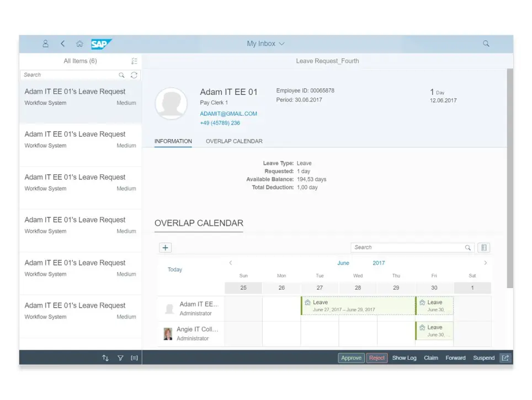Click Employee ID: 00065878 text
The width and height of the screenshot is (532, 400).
305,90
